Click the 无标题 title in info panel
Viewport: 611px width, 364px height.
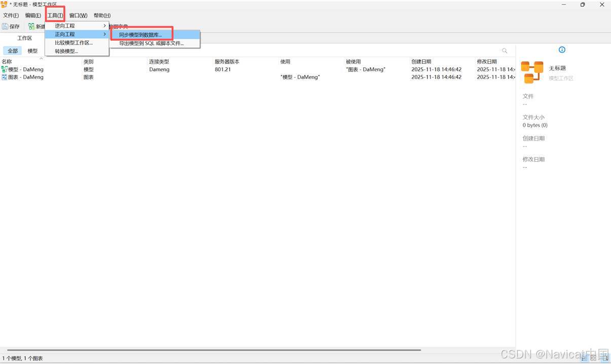click(557, 68)
